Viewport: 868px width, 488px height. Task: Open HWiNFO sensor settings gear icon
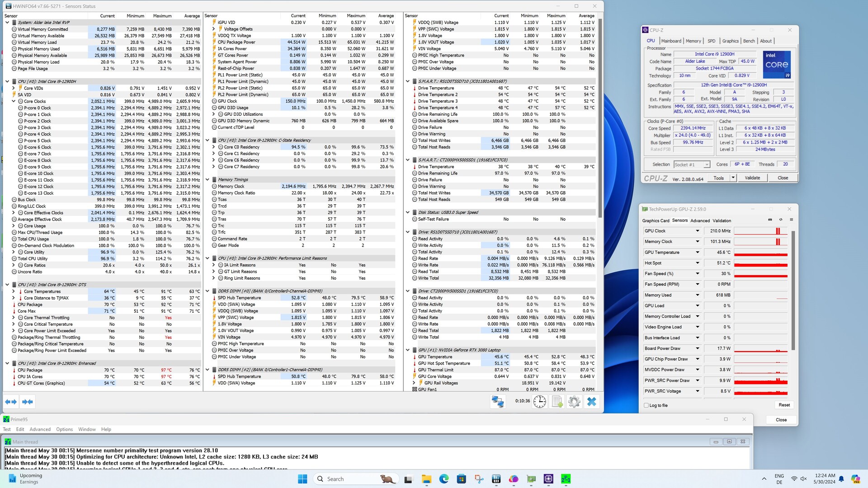tap(574, 402)
